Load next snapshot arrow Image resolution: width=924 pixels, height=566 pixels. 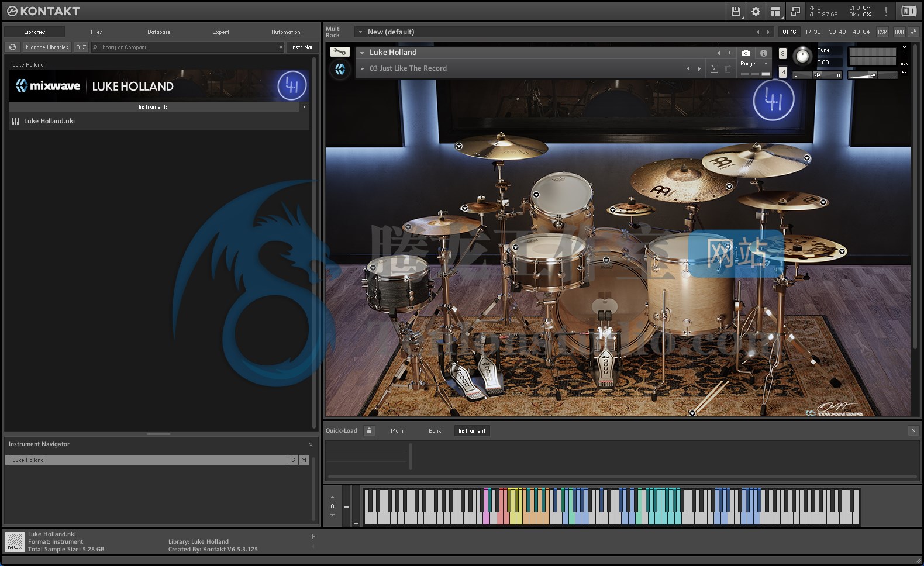(x=699, y=68)
